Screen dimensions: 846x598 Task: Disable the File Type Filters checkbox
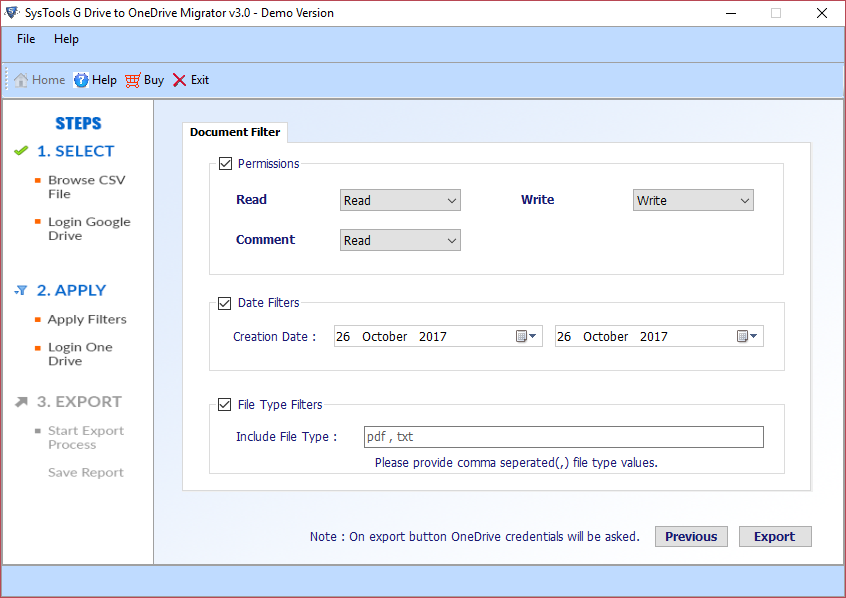[224, 405]
